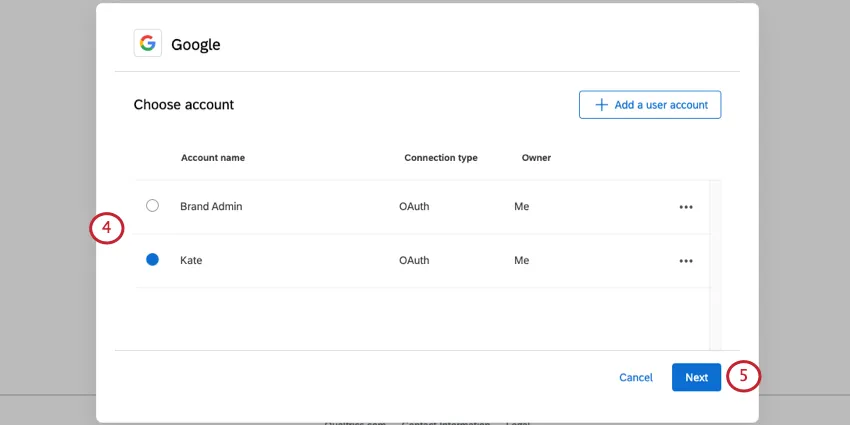Click the Account name column header
850x425 pixels.
click(x=213, y=158)
